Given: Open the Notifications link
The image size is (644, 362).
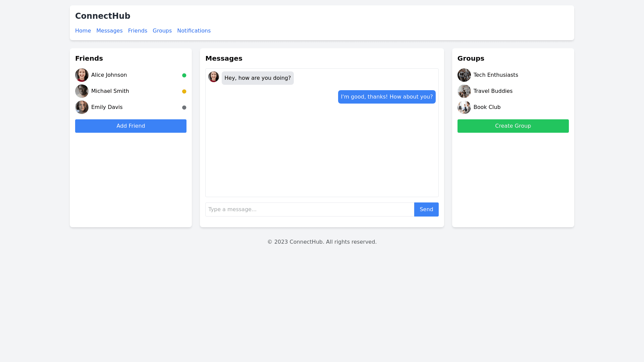Looking at the screenshot, I should coord(194,31).
